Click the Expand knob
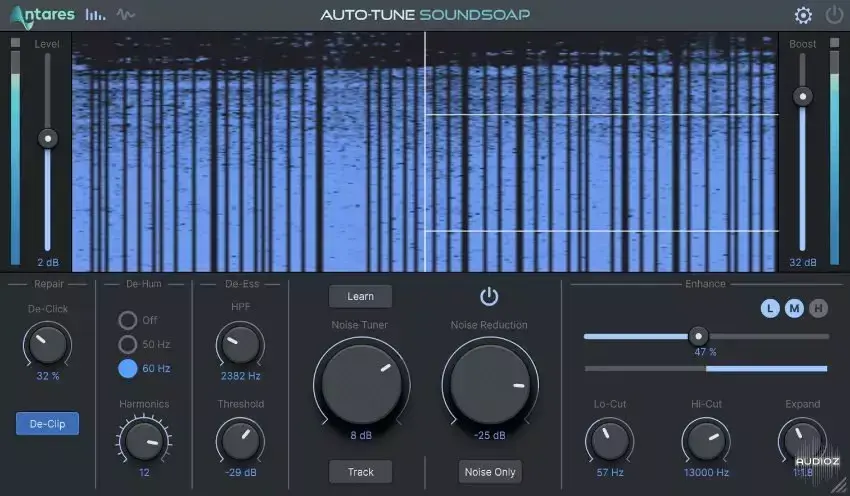Image resolution: width=850 pixels, height=496 pixels. point(802,441)
